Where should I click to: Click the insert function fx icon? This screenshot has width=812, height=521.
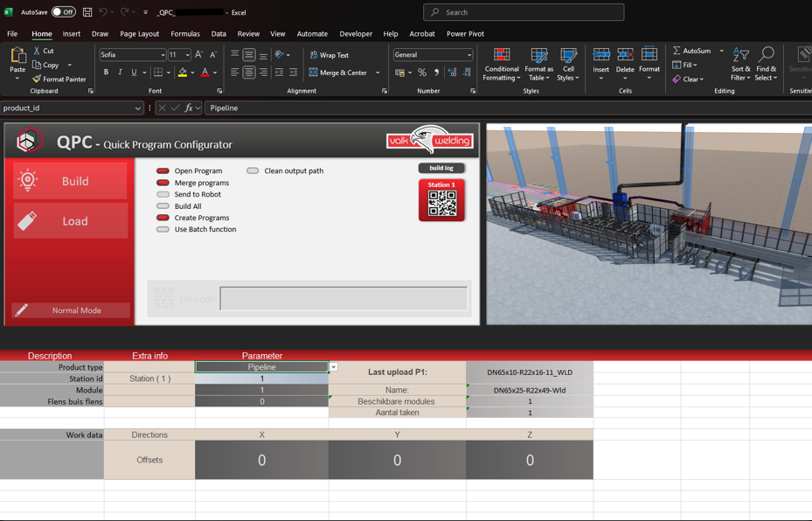coord(189,108)
